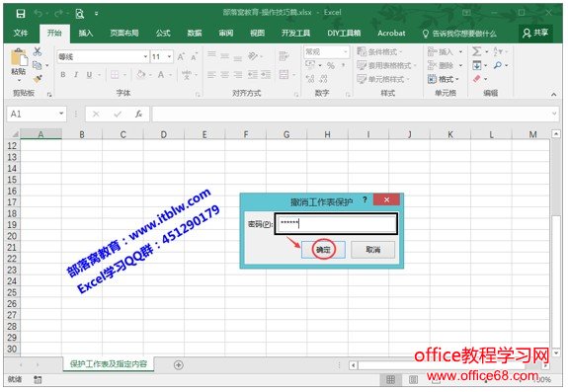Open the File tab

point(21,33)
